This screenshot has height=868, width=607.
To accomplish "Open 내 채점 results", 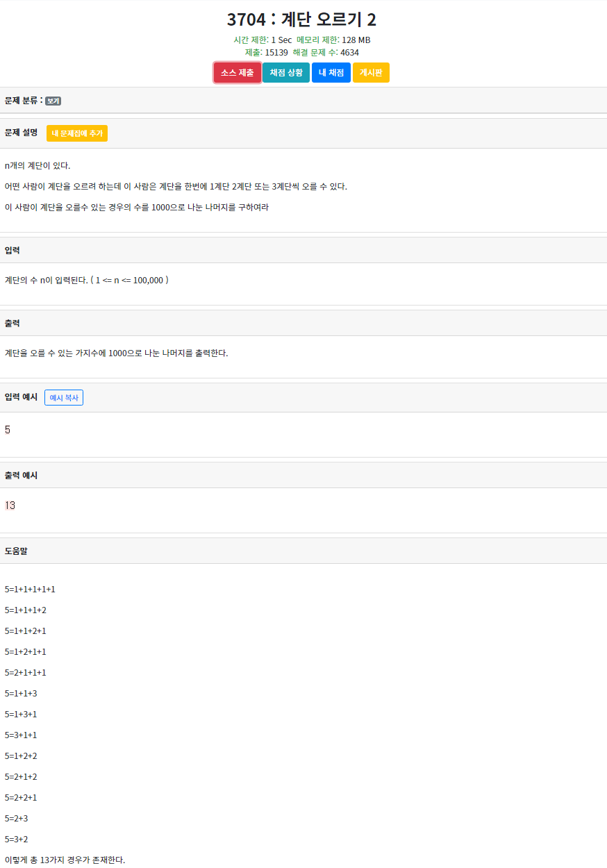I will (x=331, y=73).
